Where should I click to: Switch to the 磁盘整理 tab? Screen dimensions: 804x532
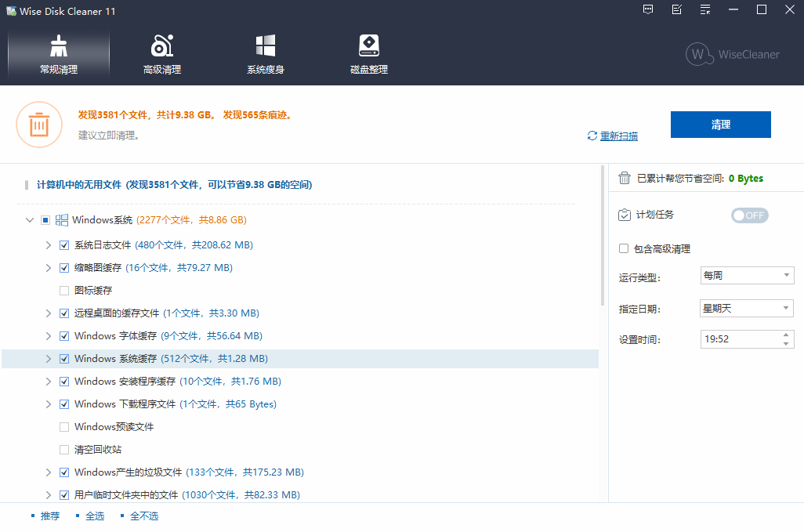point(368,68)
